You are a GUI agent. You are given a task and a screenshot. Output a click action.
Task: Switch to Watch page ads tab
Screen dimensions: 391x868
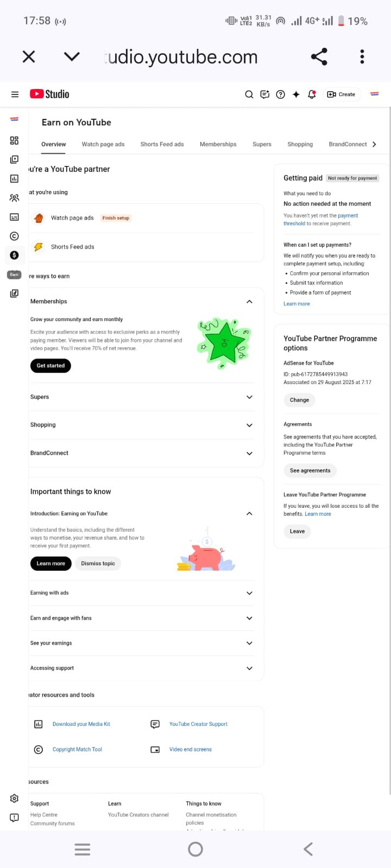(103, 144)
